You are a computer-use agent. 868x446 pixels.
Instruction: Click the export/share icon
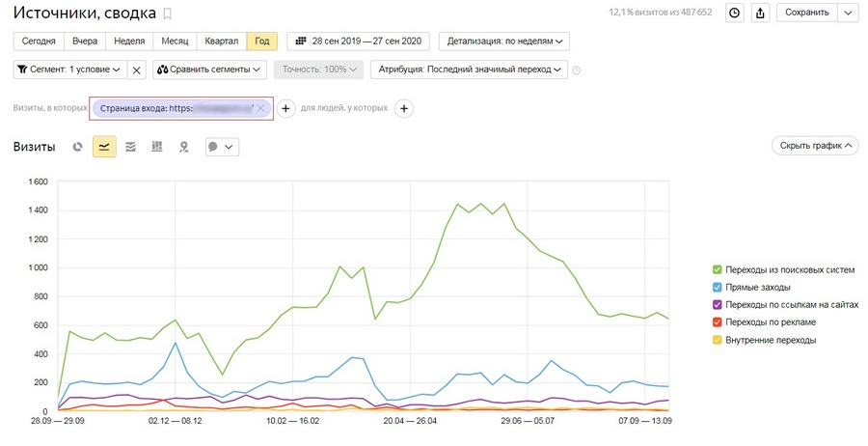760,13
